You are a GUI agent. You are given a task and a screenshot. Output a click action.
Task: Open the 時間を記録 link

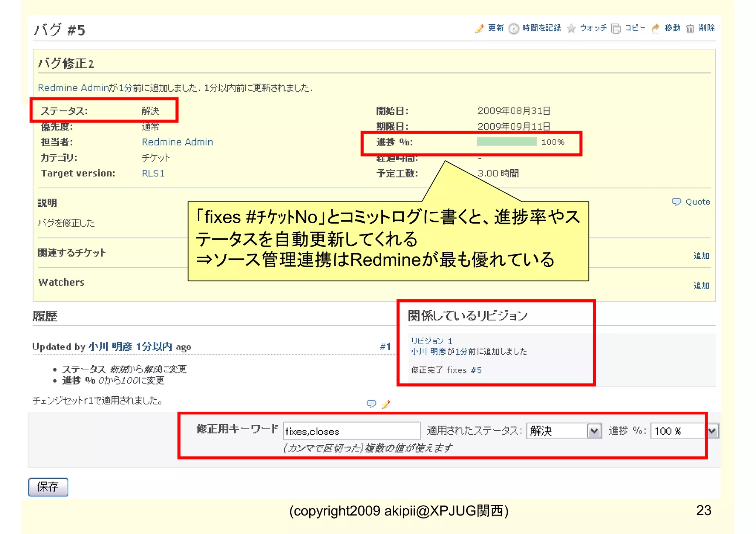[542, 28]
